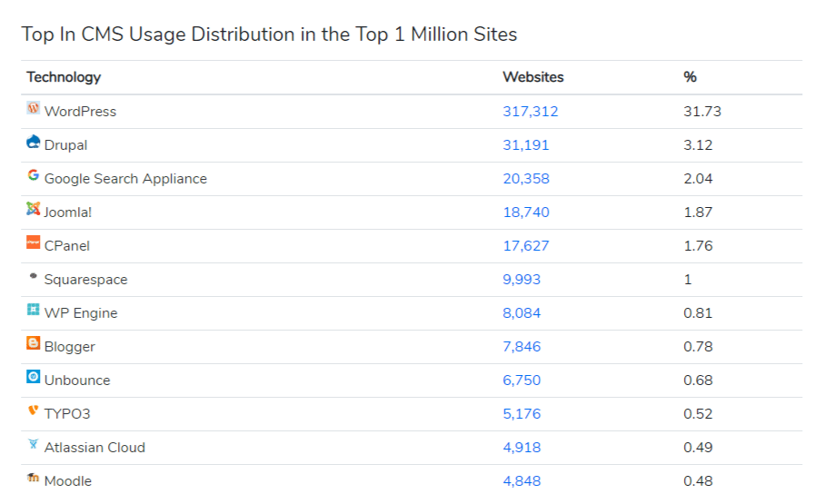Click the 0.49 percentage for Atlassian Cloud
The height and width of the screenshot is (504, 815).
(x=698, y=448)
